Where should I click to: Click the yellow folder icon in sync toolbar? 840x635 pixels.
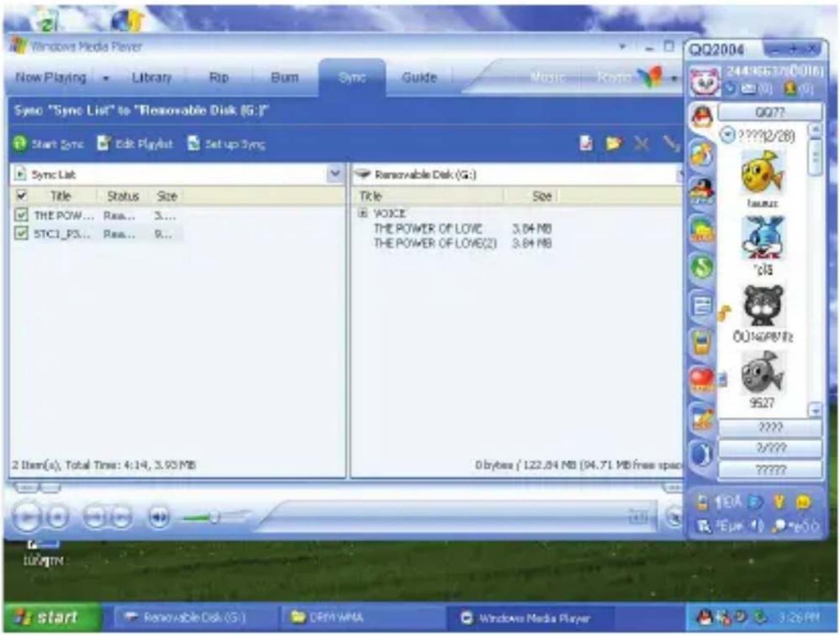click(613, 143)
